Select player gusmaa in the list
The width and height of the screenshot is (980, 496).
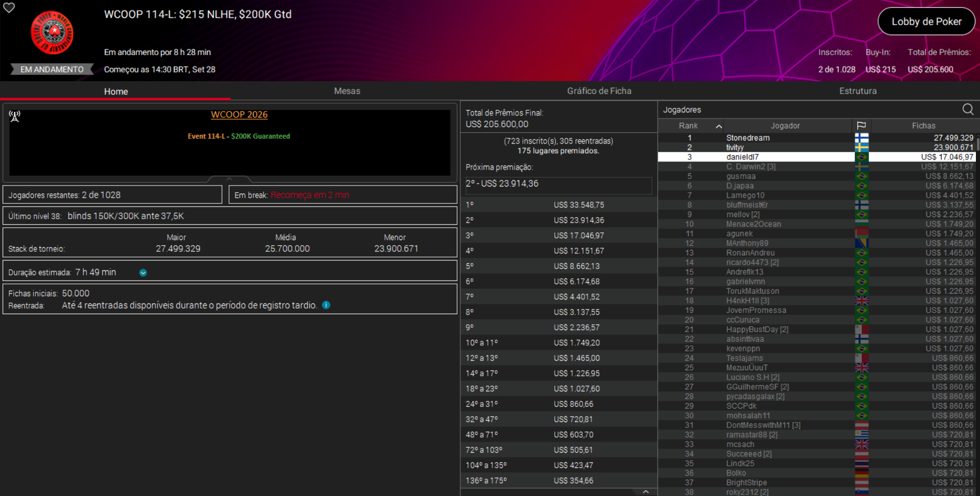816,176
